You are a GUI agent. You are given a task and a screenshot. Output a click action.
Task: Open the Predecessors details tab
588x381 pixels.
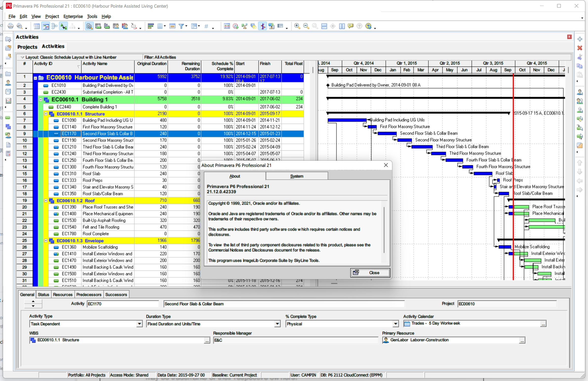(x=89, y=294)
